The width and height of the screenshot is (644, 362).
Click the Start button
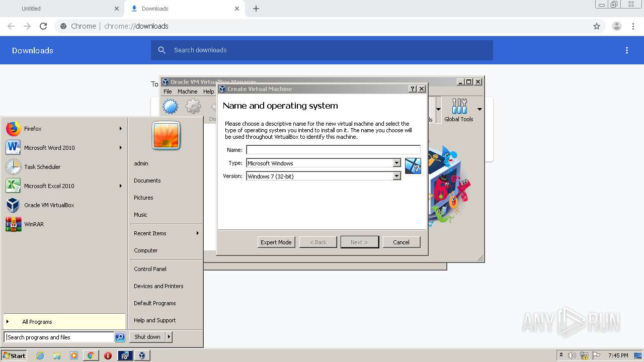[x=14, y=355]
